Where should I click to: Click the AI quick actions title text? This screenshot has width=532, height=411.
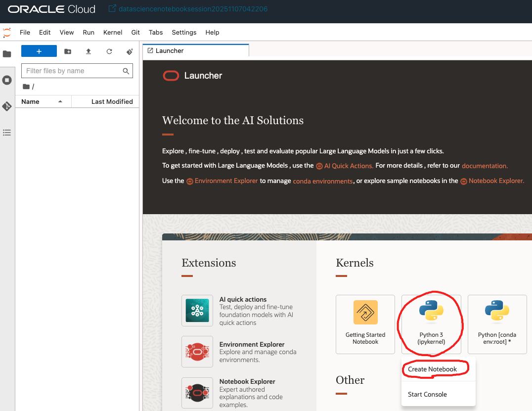tap(243, 299)
